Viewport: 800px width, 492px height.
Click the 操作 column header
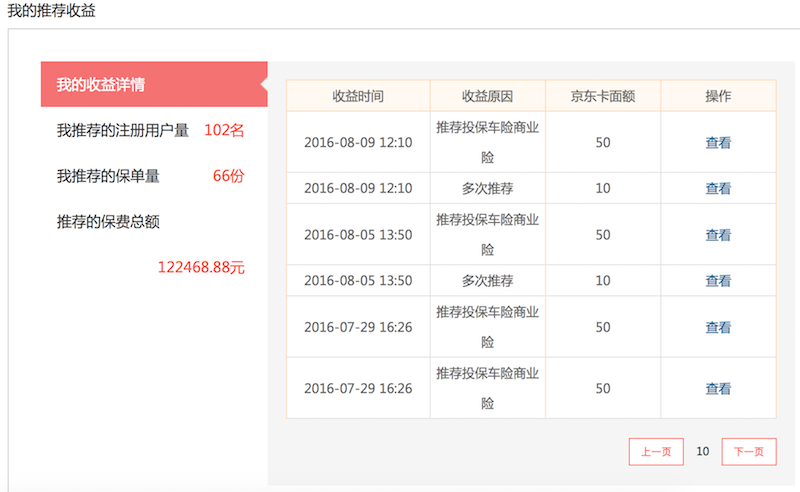point(718,96)
